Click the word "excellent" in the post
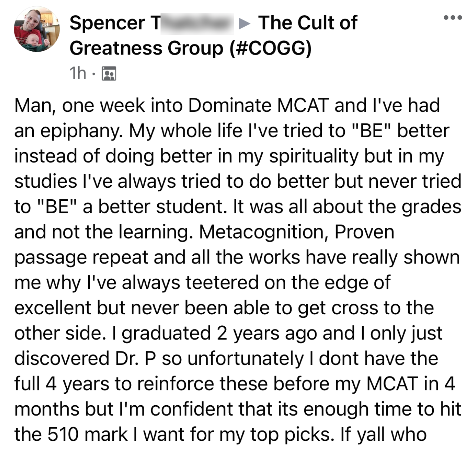 coord(53,308)
